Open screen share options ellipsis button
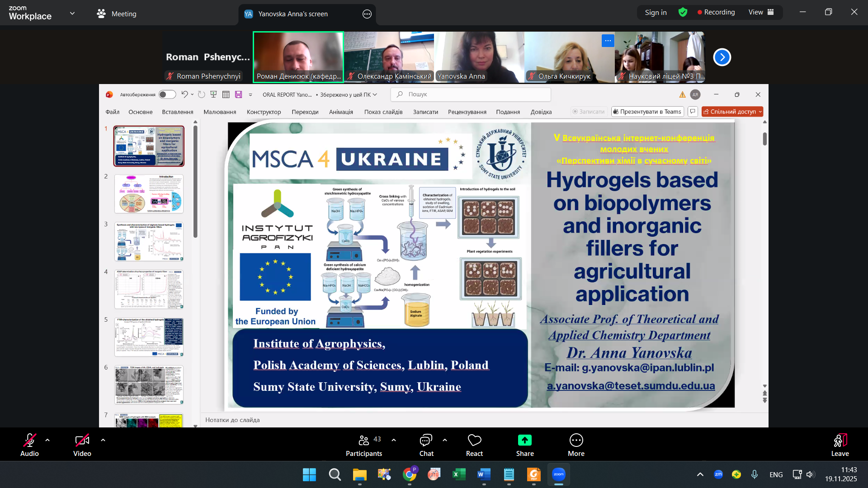The image size is (868, 488). pos(367,14)
